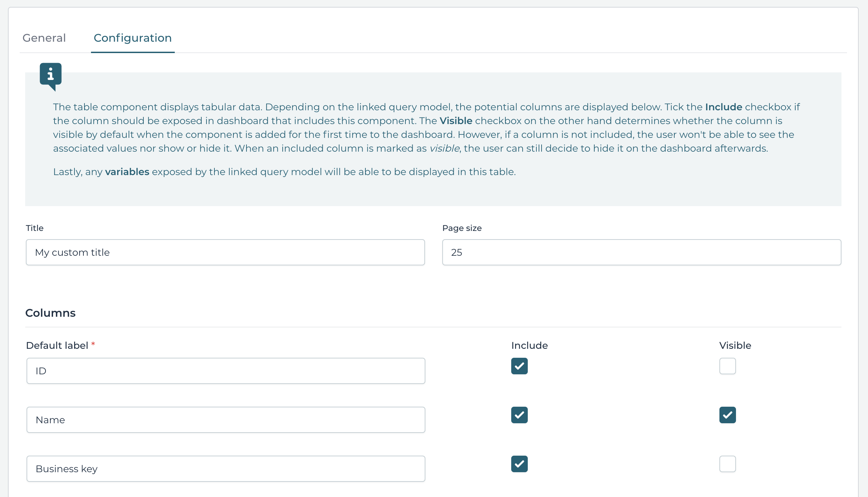868x497 pixels.
Task: Switch to the General tab
Action: (44, 38)
